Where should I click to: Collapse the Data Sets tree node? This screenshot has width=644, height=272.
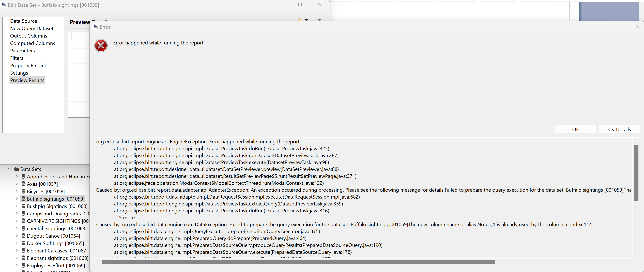tap(10, 169)
